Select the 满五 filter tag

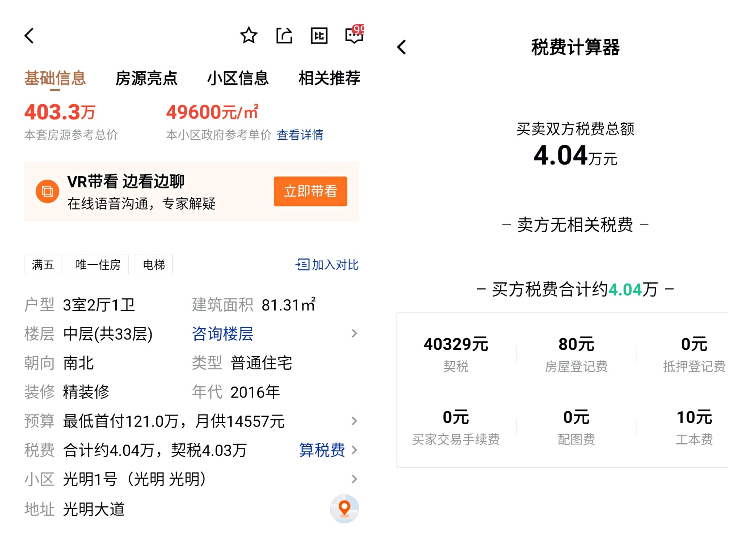pyautogui.click(x=43, y=265)
